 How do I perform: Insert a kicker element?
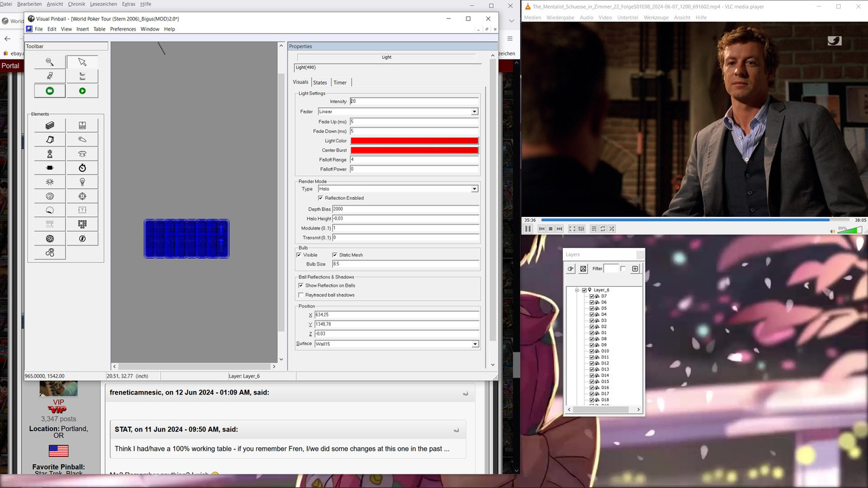click(50, 197)
